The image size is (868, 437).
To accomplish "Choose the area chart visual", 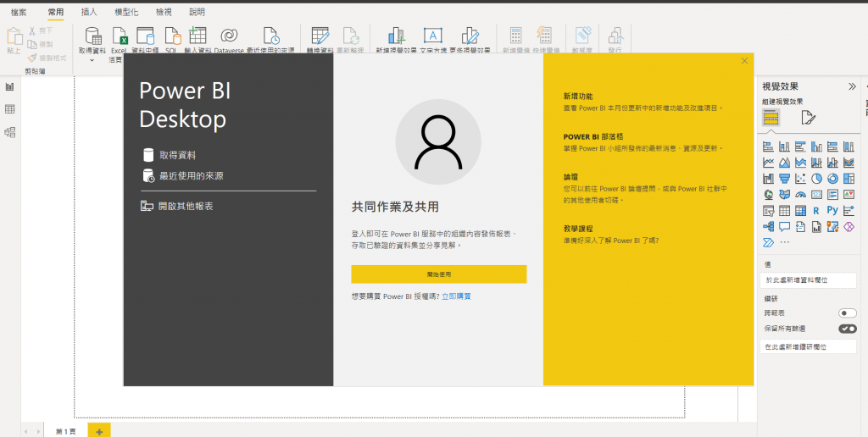I will 784,163.
